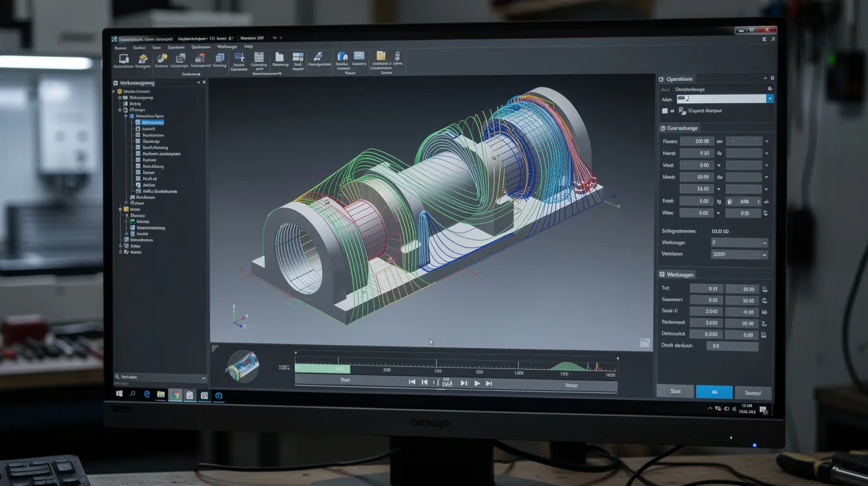Open the Werkzeuge menu in the menu bar
Screen dimensions: 868x486
[227, 47]
